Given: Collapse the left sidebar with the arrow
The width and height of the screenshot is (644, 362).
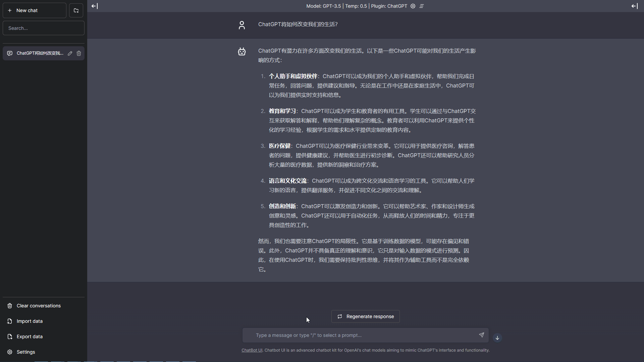Looking at the screenshot, I should (94, 6).
